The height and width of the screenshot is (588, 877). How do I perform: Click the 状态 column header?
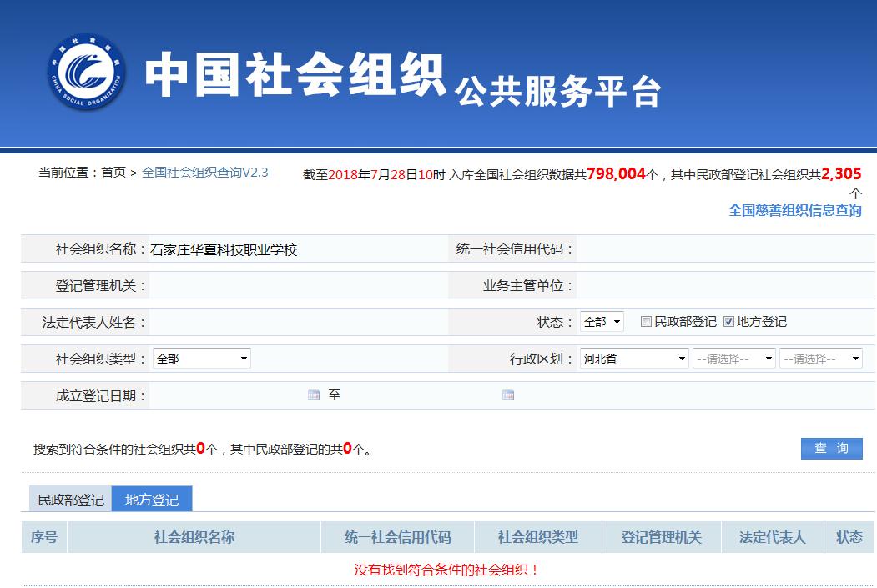(x=849, y=537)
